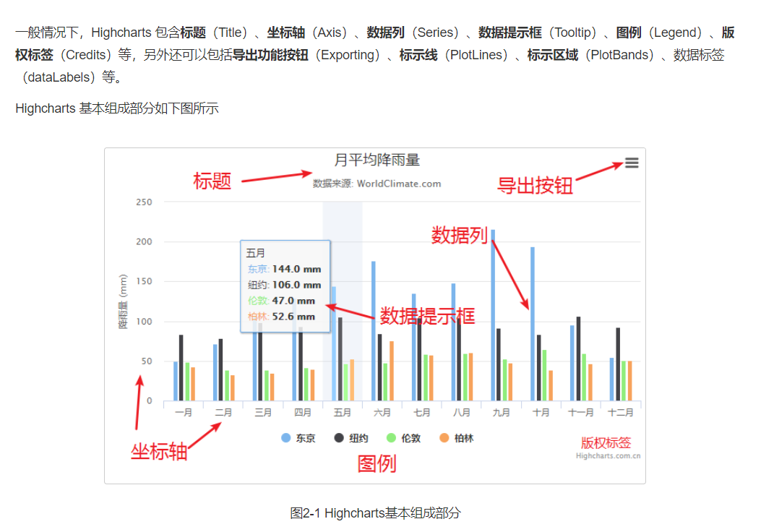The image size is (761, 532).
Task: Click the 二月 x-axis label
Action: 223,413
